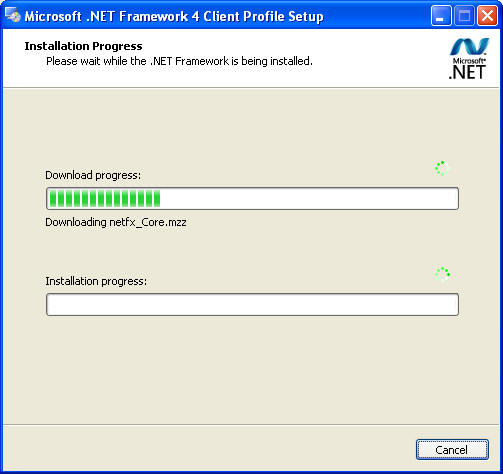503x474 pixels.
Task: Click the disabled maximize window button
Action: [464, 16]
